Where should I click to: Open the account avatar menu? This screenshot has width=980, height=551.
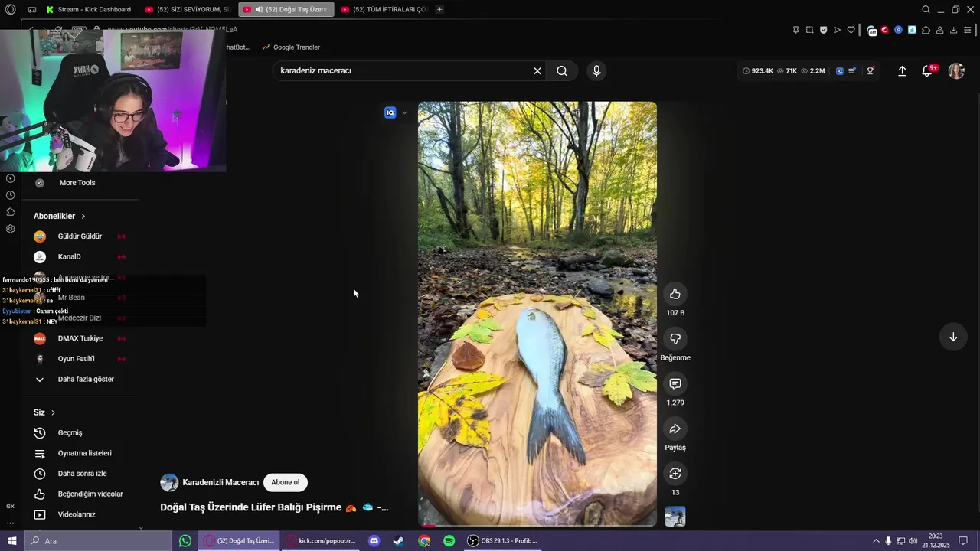pyautogui.click(x=956, y=70)
